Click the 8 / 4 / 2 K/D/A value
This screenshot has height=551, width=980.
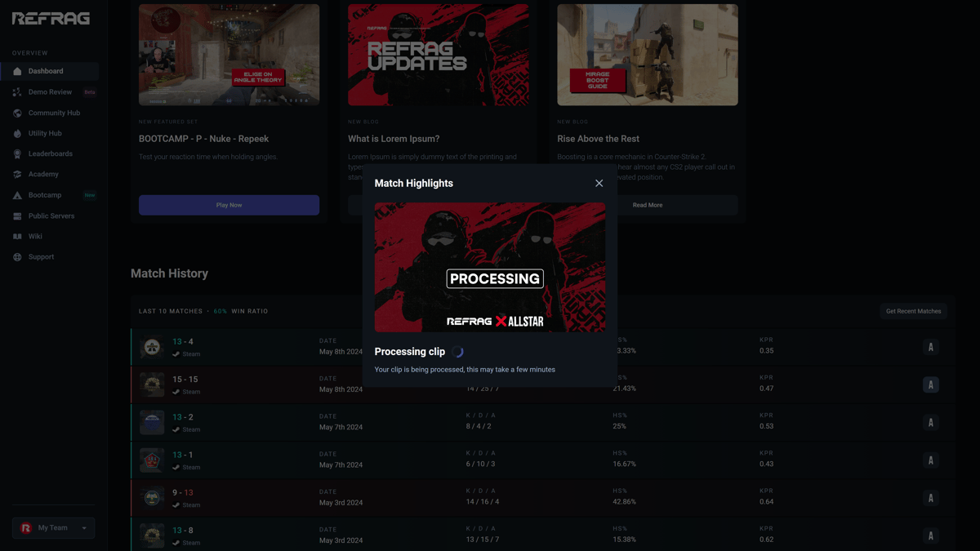pyautogui.click(x=479, y=426)
